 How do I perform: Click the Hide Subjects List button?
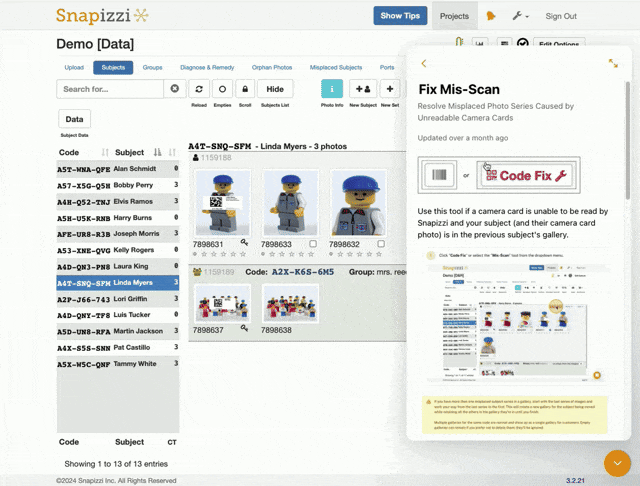pos(275,89)
